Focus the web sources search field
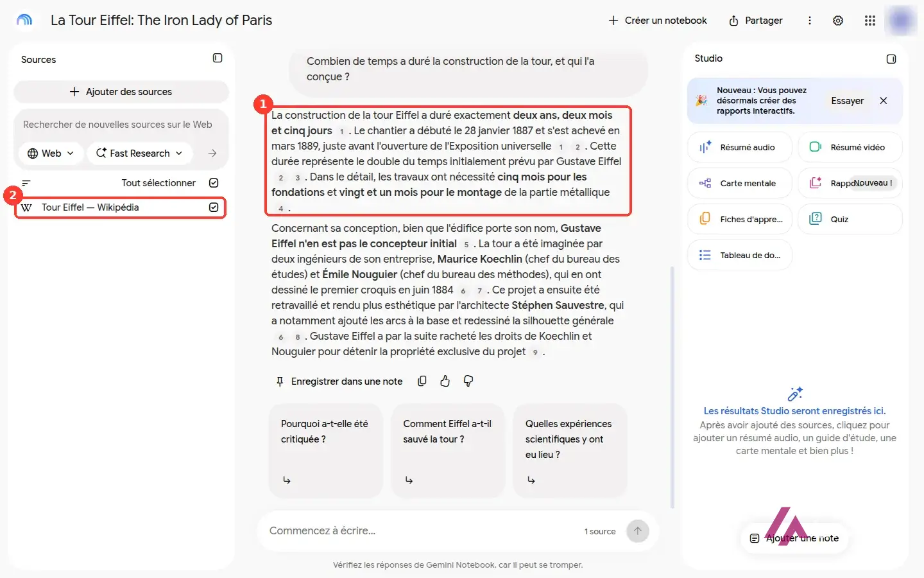Viewport: 924px width, 578px height. point(117,125)
